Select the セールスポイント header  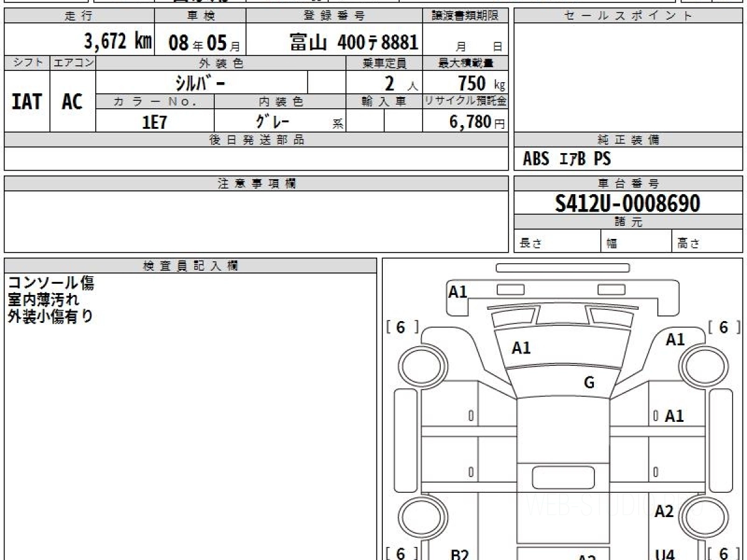[x=628, y=16]
